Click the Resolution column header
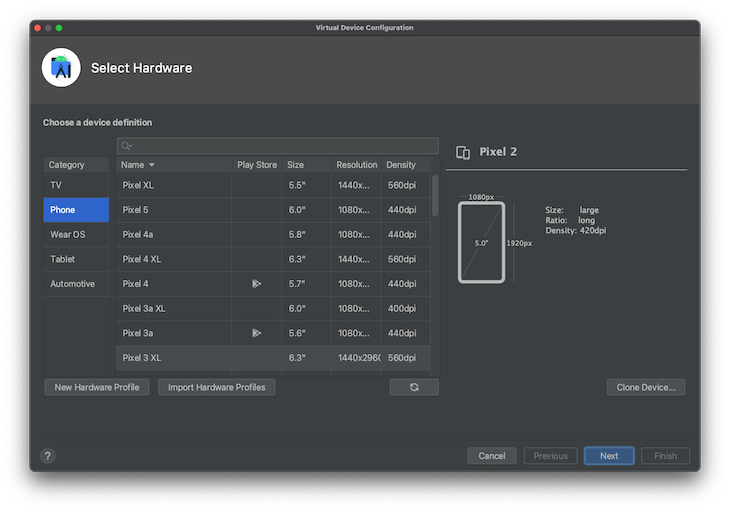The image size is (730, 511). click(x=357, y=165)
